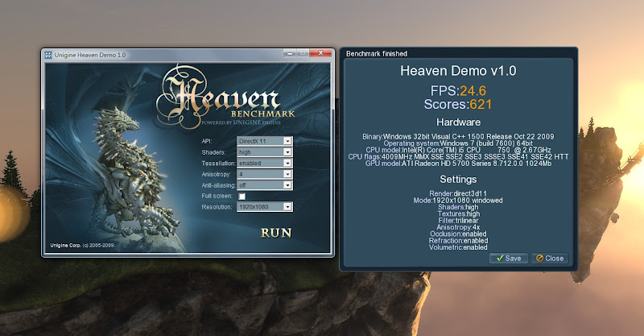This screenshot has width=644, height=336.
Task: Save the benchmark results
Action: [509, 259]
